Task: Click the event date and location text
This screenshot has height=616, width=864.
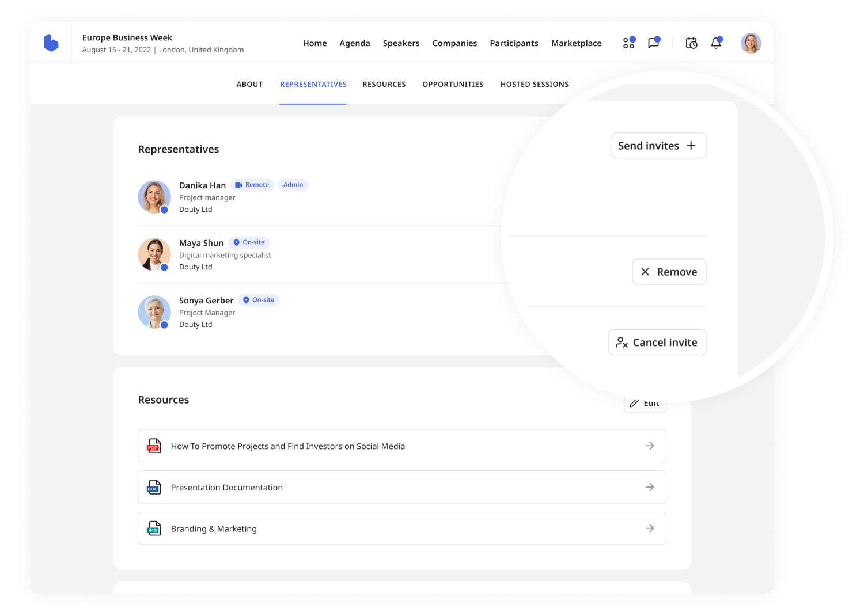Action: [x=163, y=50]
